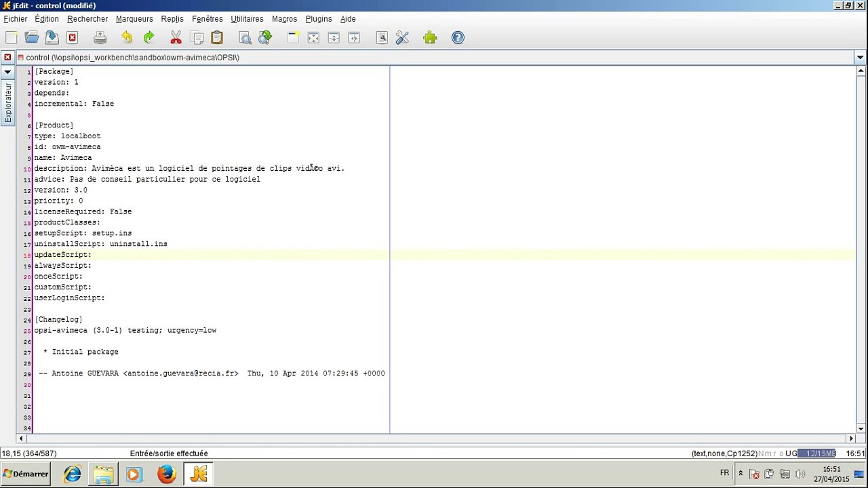Image resolution: width=868 pixels, height=488 pixels.
Task: Paste from clipboard icon
Action: (x=217, y=38)
